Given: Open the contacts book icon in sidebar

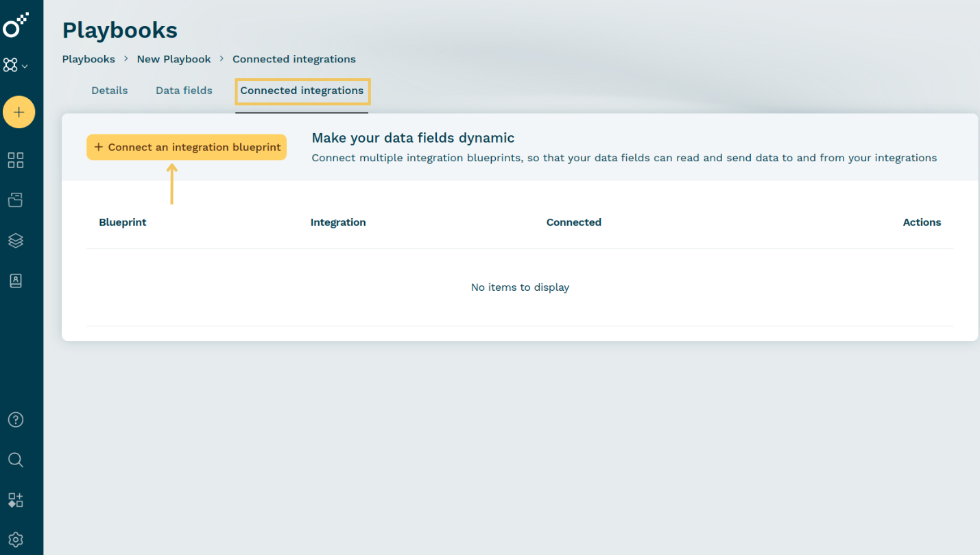Looking at the screenshot, I should coord(16,281).
